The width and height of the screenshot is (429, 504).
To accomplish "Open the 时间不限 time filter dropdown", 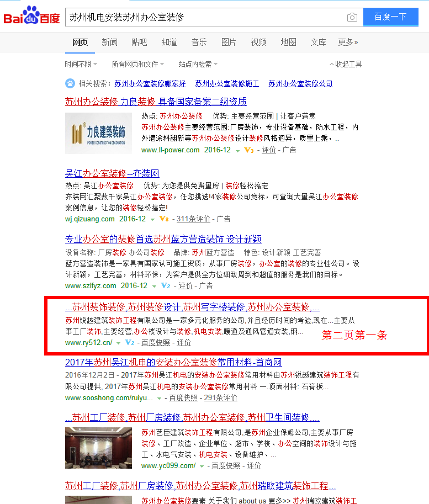I will coord(81,64).
